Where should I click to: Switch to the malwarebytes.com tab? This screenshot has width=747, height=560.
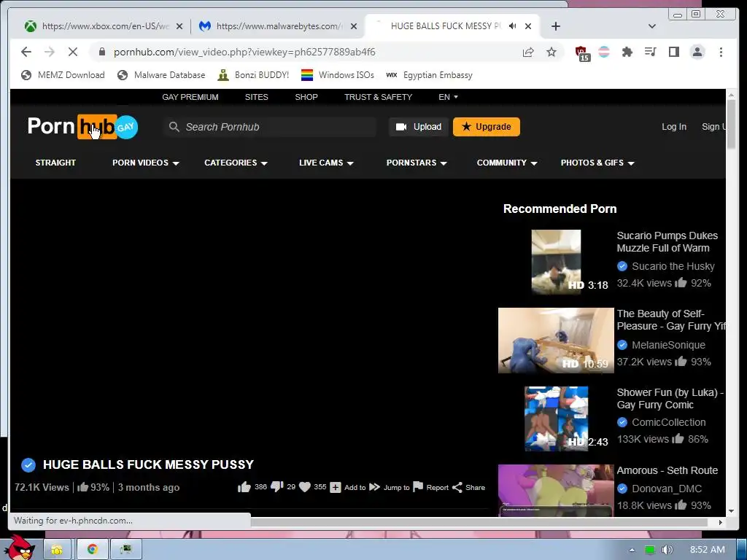[x=278, y=26]
